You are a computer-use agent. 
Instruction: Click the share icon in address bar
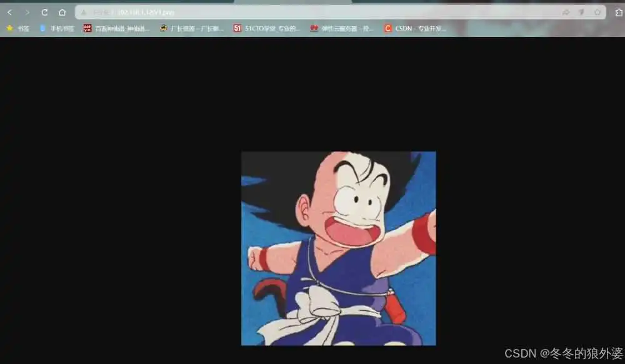pos(566,12)
